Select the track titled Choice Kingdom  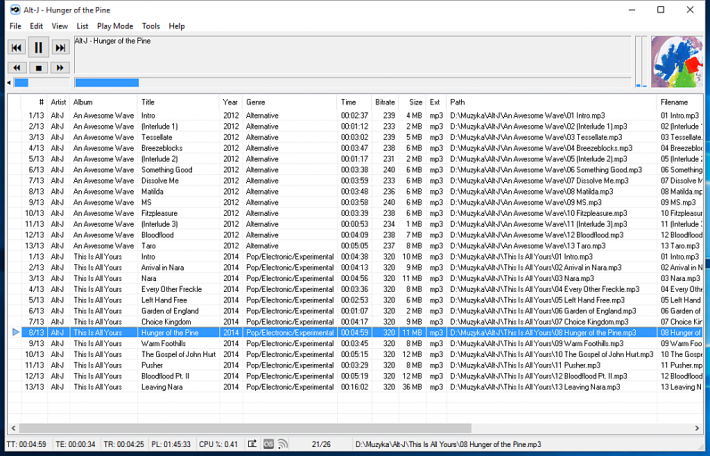(x=166, y=322)
